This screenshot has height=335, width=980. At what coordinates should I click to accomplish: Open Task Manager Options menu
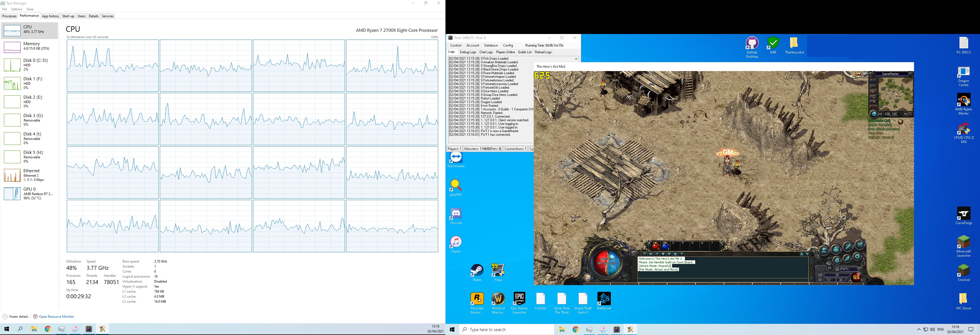click(x=17, y=9)
